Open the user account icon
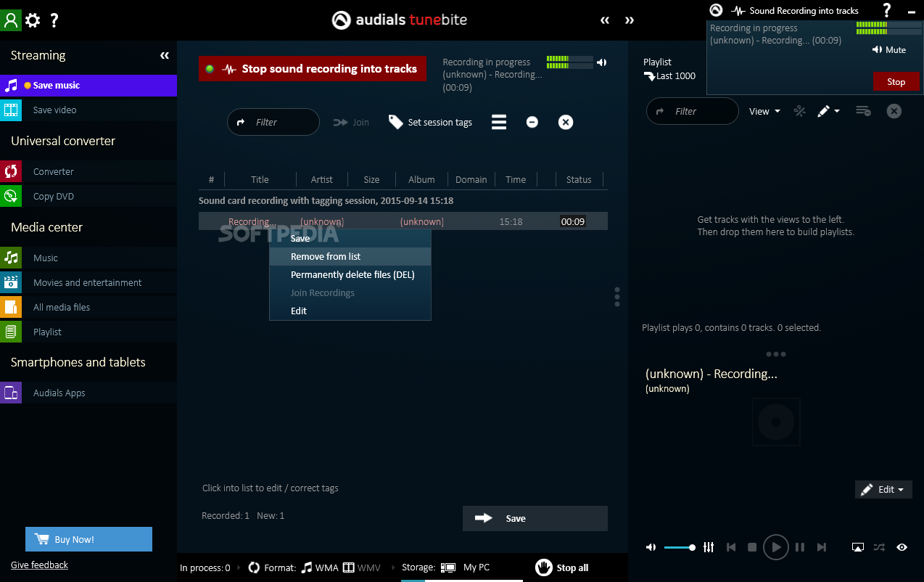The width and height of the screenshot is (924, 582). pos(11,20)
